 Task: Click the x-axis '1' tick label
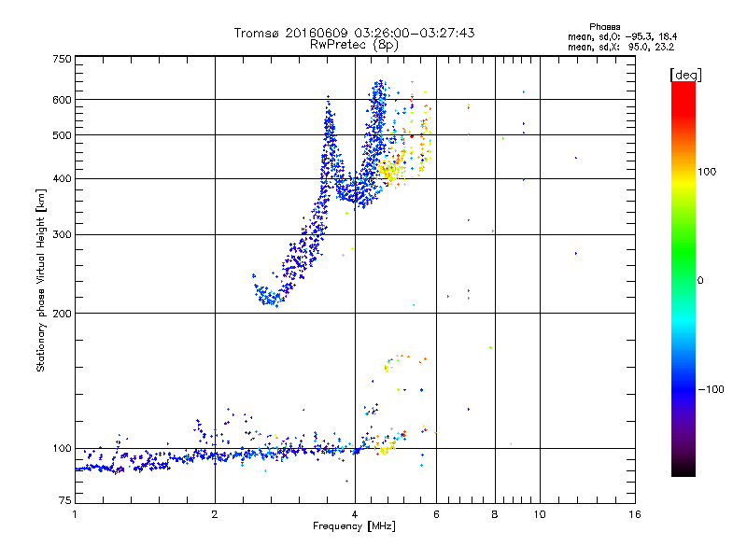[x=75, y=514]
